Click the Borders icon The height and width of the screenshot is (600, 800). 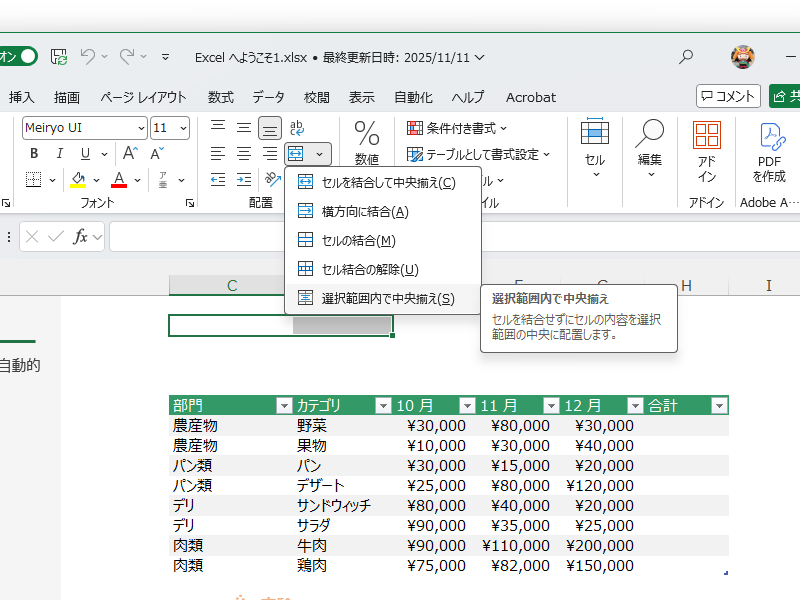(x=34, y=180)
